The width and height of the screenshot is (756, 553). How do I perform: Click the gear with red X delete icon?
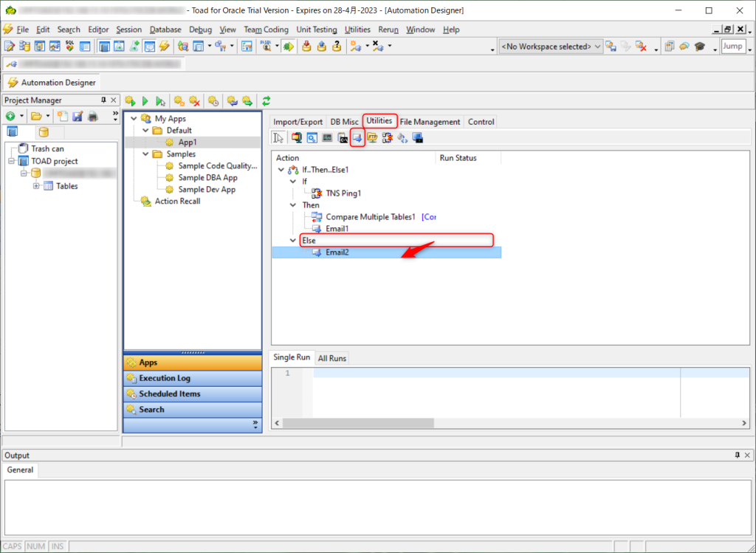pyautogui.click(x=195, y=101)
